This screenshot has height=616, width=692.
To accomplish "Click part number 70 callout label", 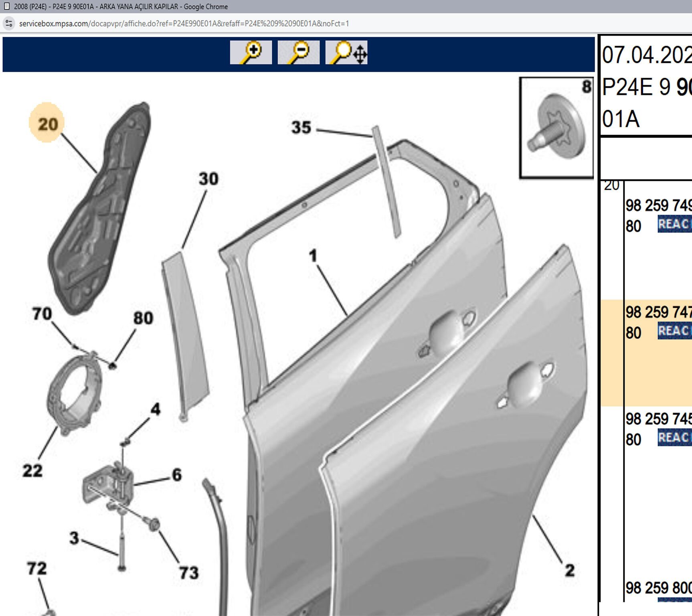I will tap(42, 314).
